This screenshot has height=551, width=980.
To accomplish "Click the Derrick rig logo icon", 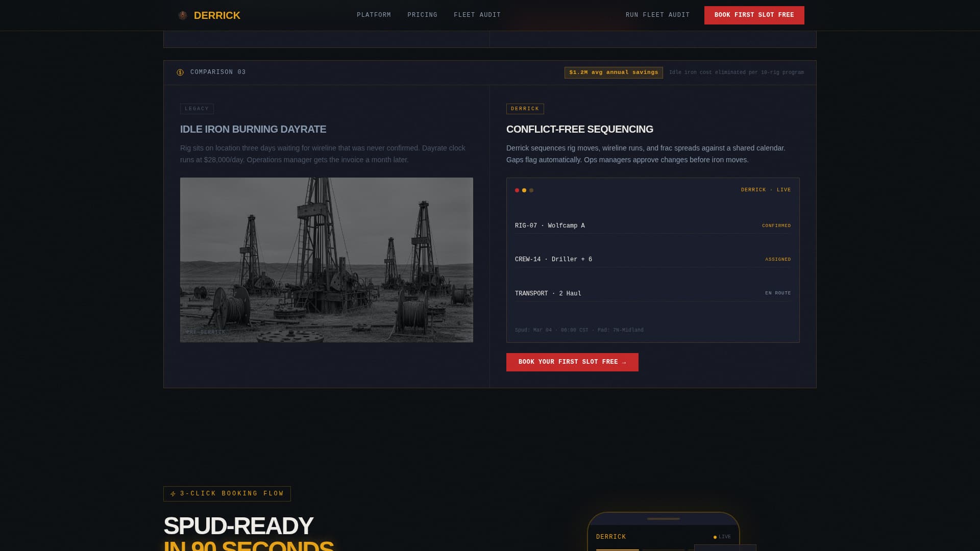I will tap(182, 15).
